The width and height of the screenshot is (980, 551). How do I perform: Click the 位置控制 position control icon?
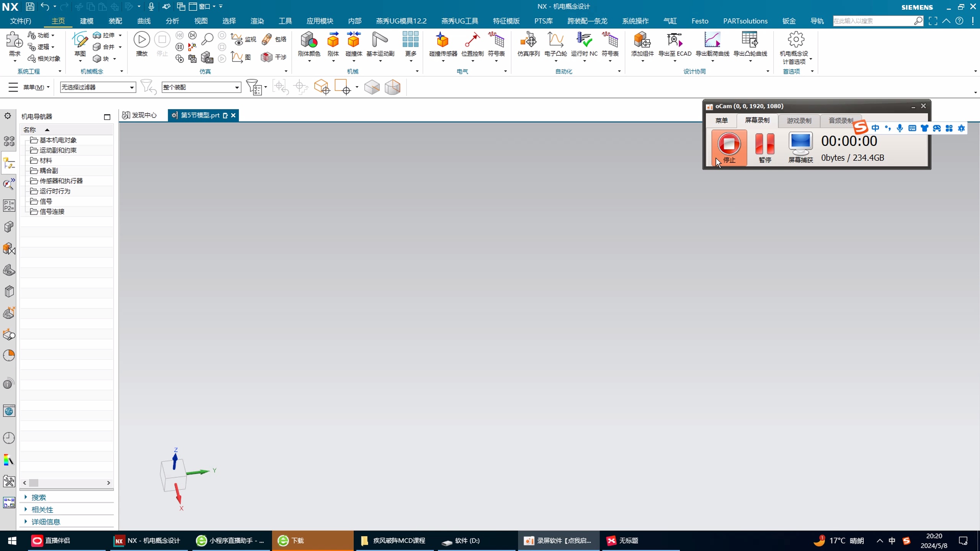coord(472,40)
